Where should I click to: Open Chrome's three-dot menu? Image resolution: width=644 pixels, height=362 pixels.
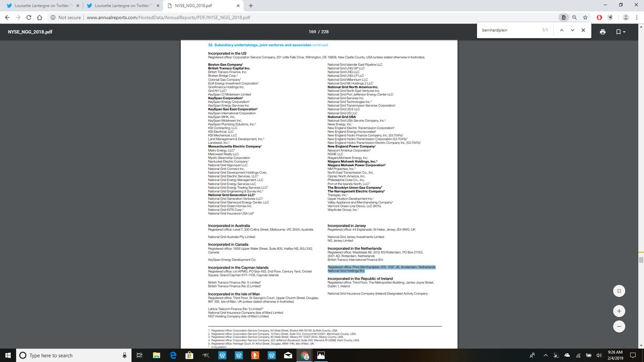tap(636, 17)
